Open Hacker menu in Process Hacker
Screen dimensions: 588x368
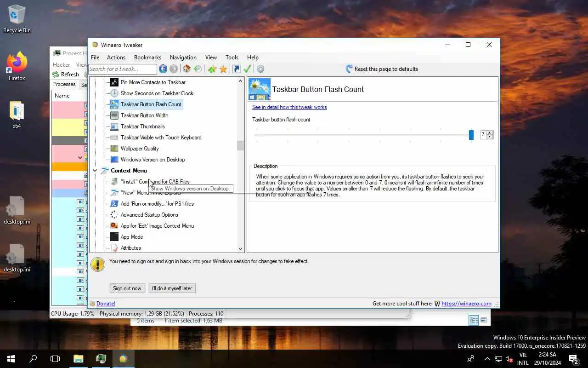click(62, 65)
